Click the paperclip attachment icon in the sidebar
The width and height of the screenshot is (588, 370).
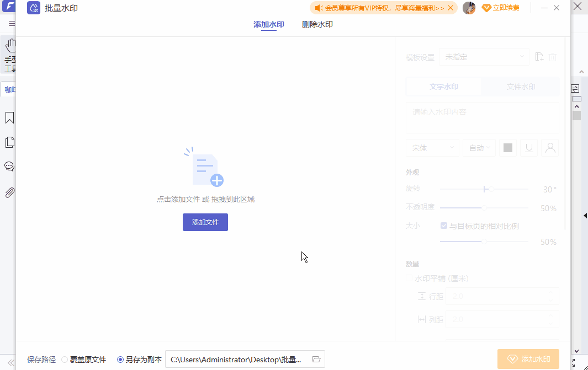pyautogui.click(x=9, y=192)
